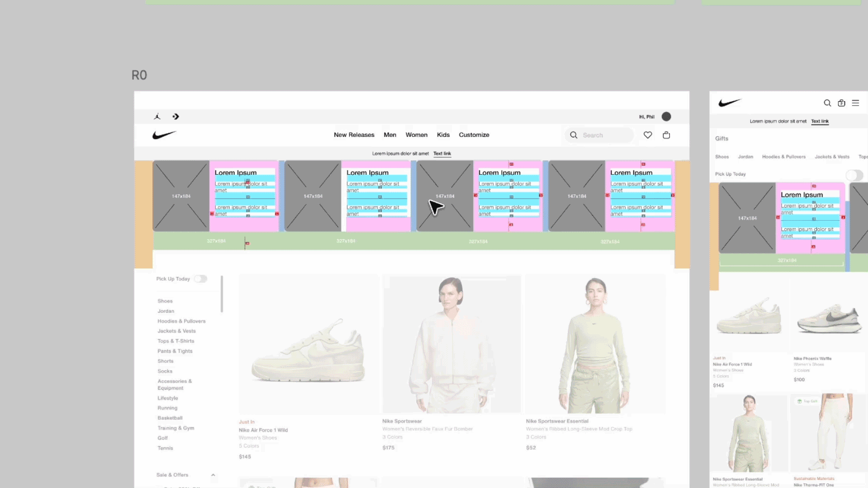Open the Customize menu
Image resolution: width=868 pixels, height=488 pixels.
[x=474, y=135]
